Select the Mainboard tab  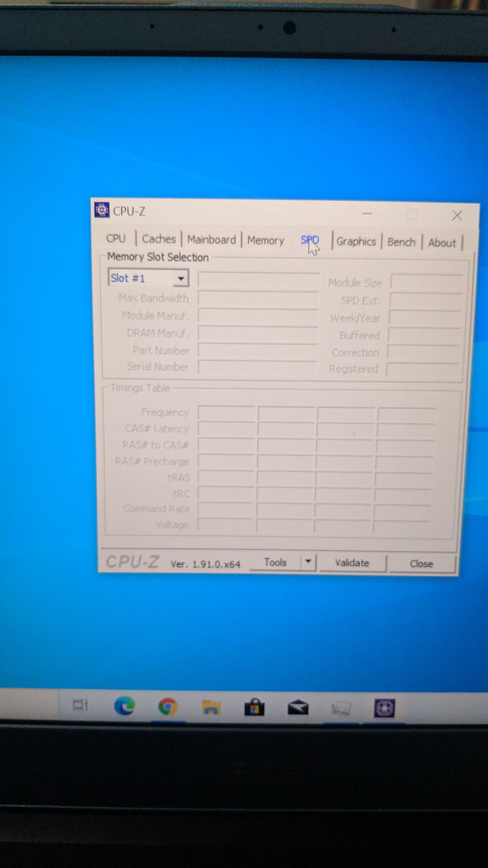pos(212,240)
